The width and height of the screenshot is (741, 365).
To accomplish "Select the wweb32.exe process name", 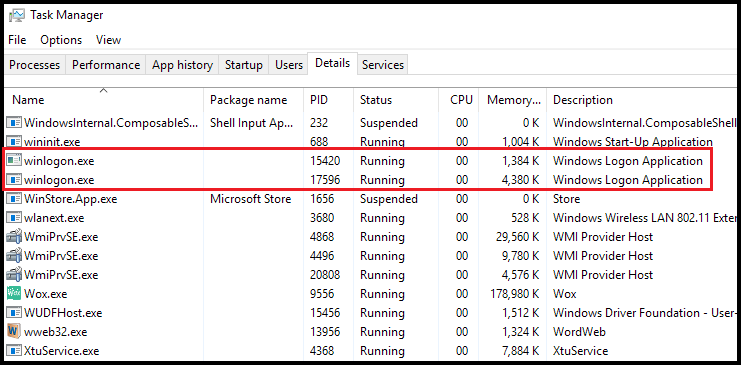I will 55,332.
